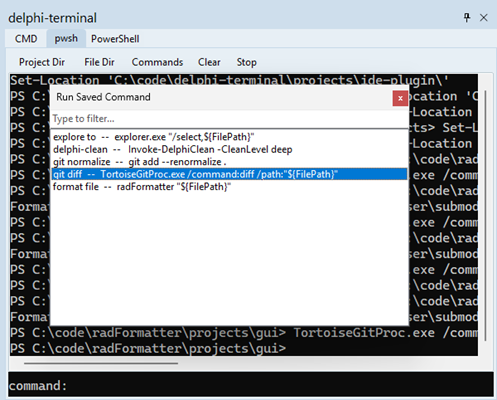Screen dimensions: 497x400
Task: Select the highlighted git diff command
Action: pos(229,174)
